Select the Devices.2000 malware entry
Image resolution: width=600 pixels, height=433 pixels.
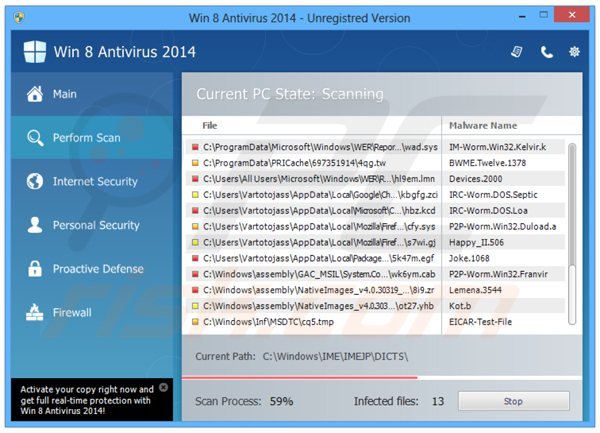coord(476,179)
